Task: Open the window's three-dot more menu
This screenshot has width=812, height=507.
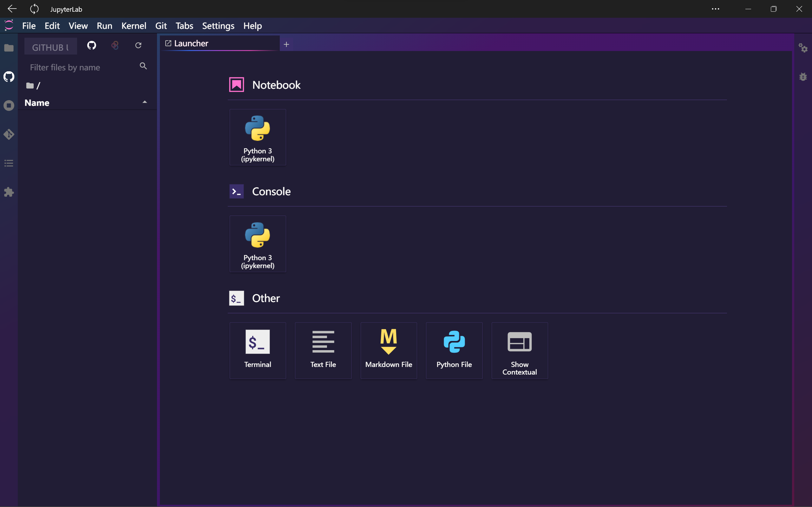Action: point(715,9)
